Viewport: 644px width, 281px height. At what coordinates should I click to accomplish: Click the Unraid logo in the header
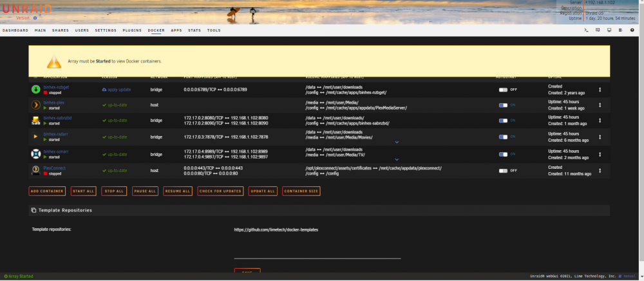point(27,9)
